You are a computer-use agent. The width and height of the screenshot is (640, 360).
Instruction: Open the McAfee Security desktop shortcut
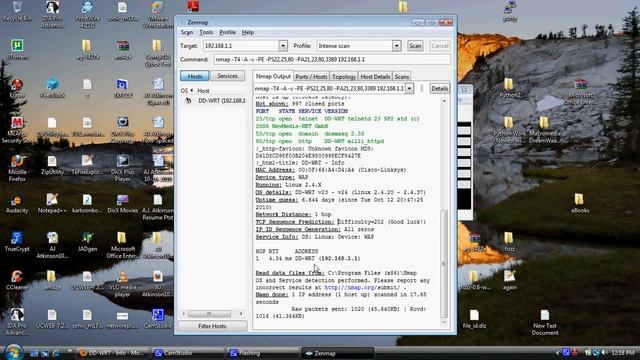tap(17, 130)
